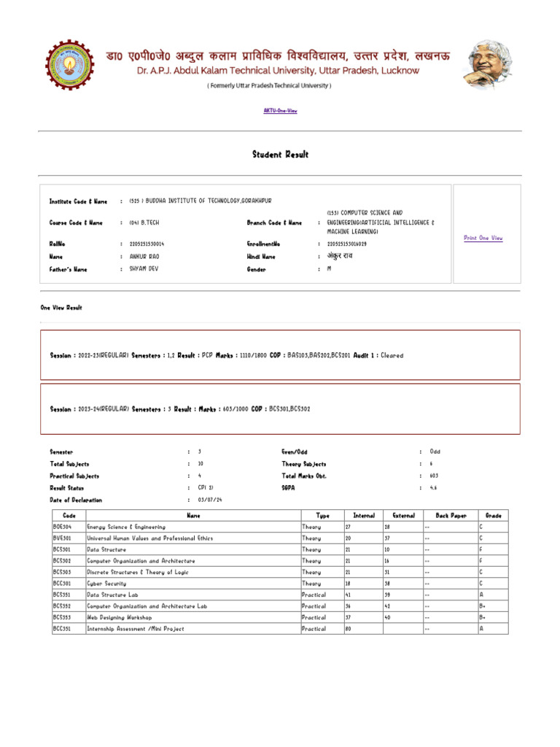Click the father's name SHYAM DEV
The image size is (560, 747).
[144, 268]
